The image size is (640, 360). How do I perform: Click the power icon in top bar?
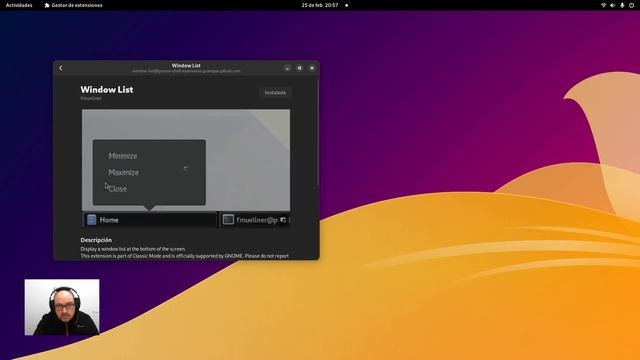631,5
